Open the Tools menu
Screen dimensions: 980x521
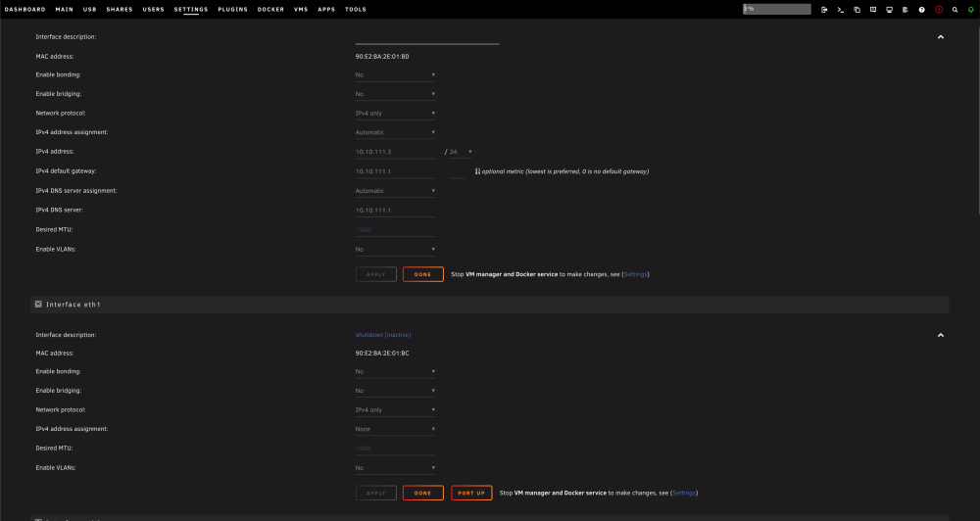click(x=355, y=10)
